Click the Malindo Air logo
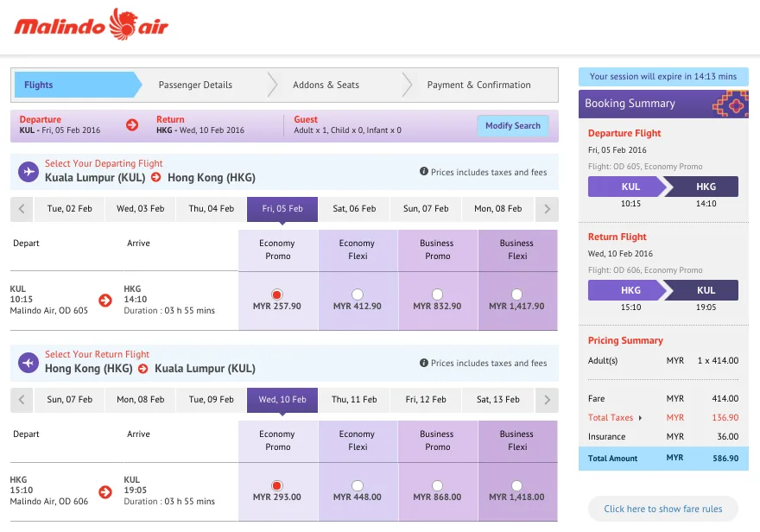The width and height of the screenshot is (760, 532). (92, 25)
